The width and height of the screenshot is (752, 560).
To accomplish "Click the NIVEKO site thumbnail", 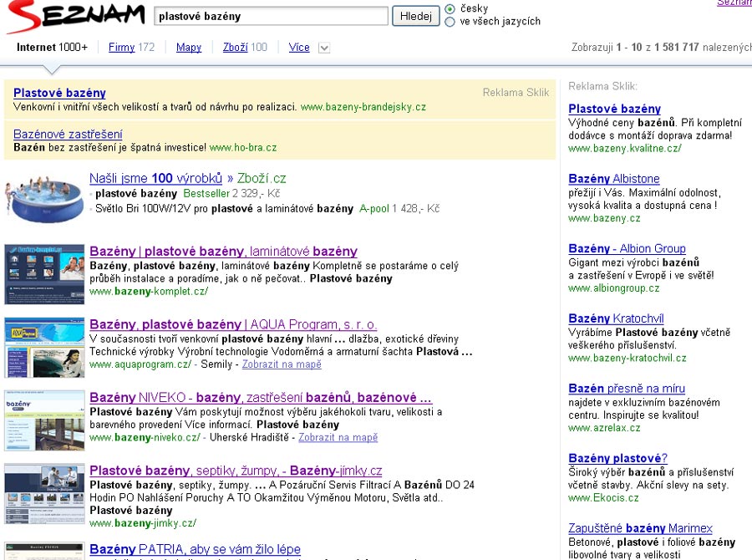I will (x=44, y=420).
